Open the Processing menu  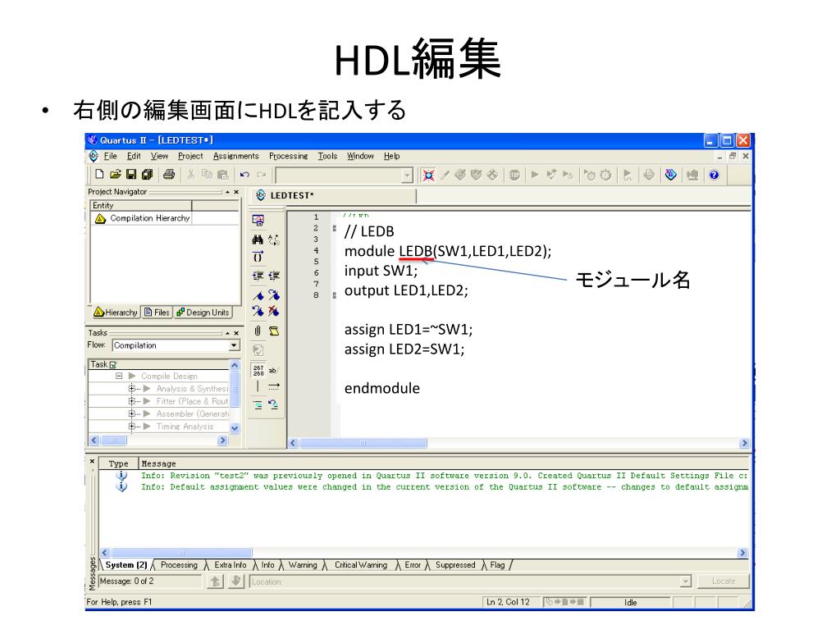pyautogui.click(x=288, y=156)
